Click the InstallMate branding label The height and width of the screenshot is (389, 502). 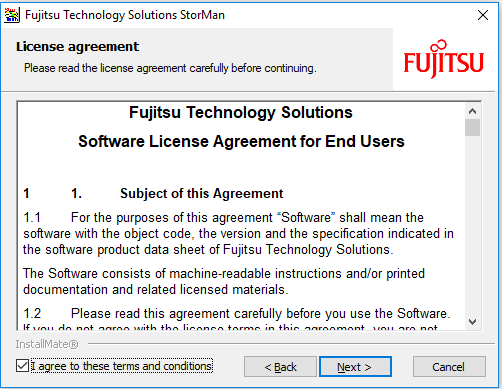[x=47, y=344]
